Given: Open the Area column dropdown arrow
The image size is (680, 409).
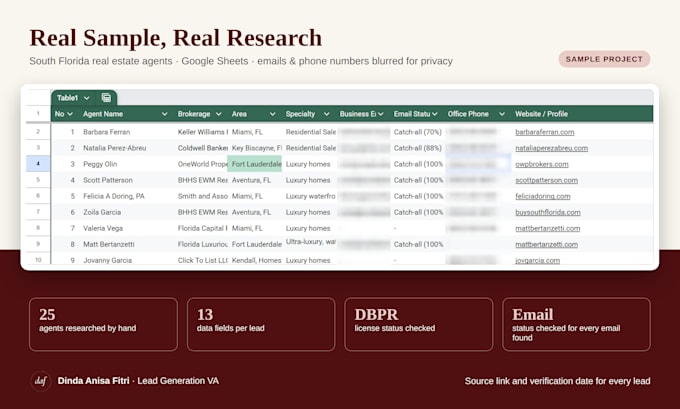Looking at the screenshot, I should 272,114.
